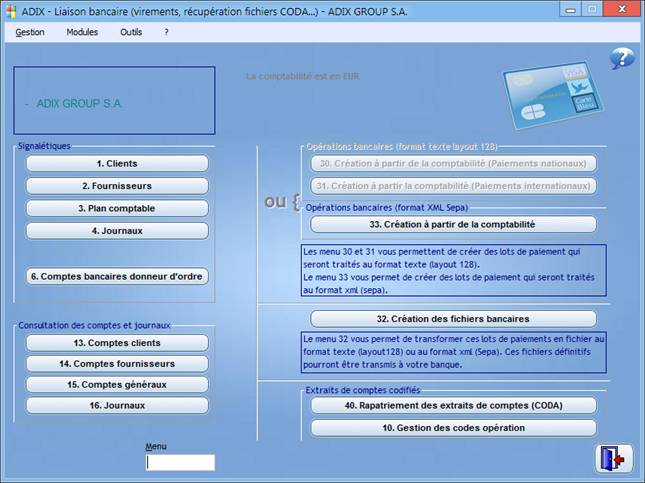The height and width of the screenshot is (483, 645).
Task: Click 16. Journaux consultation button
Action: [x=117, y=405]
